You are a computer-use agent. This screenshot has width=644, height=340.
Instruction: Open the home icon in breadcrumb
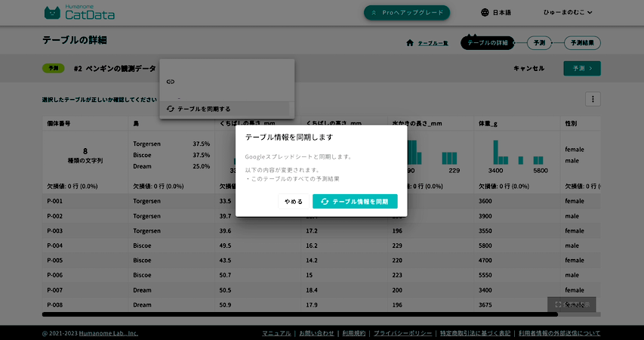click(x=409, y=43)
